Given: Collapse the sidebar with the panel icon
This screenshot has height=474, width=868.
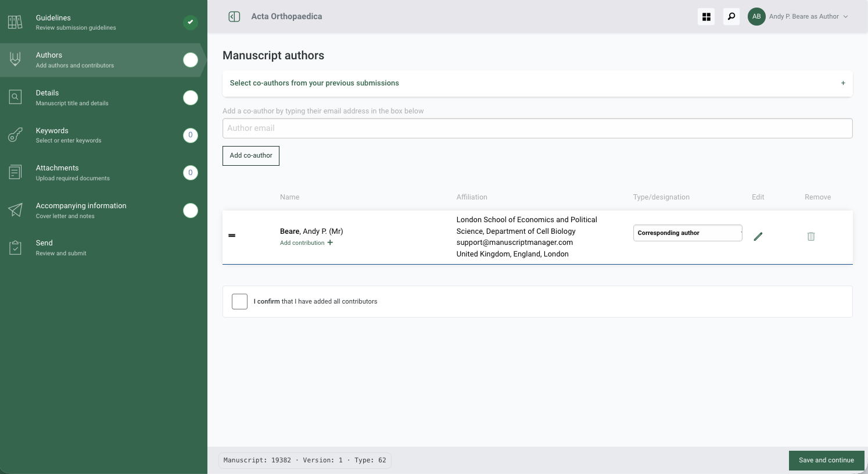Looking at the screenshot, I should (234, 16).
